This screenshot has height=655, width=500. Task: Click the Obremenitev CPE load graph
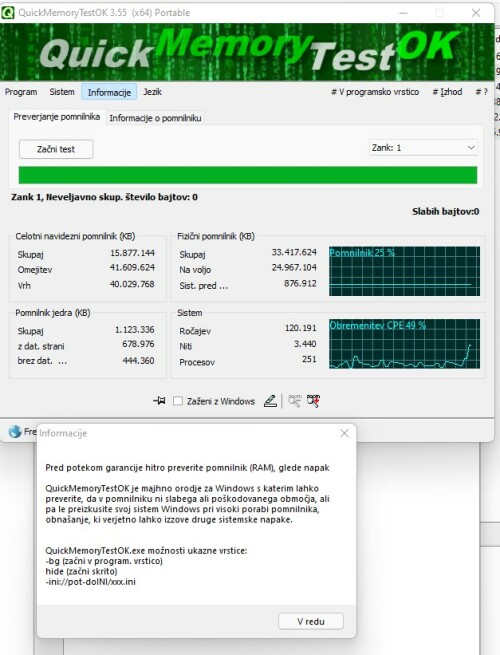(x=404, y=344)
